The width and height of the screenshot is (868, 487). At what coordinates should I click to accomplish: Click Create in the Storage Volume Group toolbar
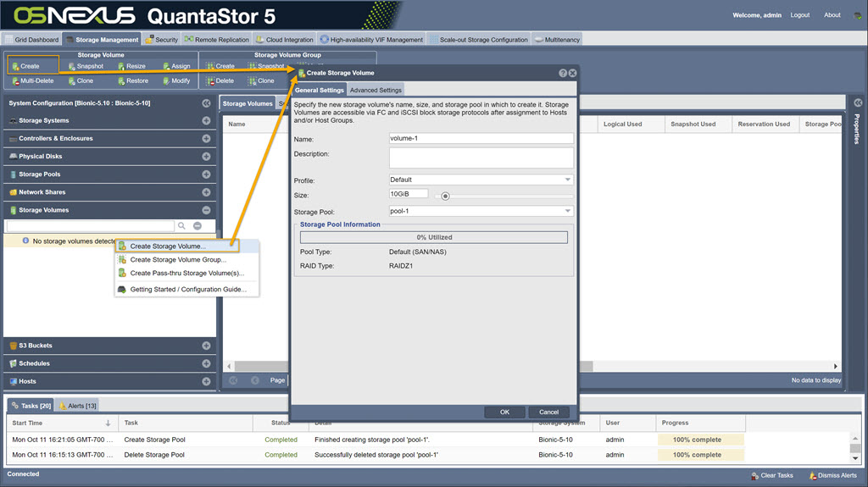tap(220, 66)
